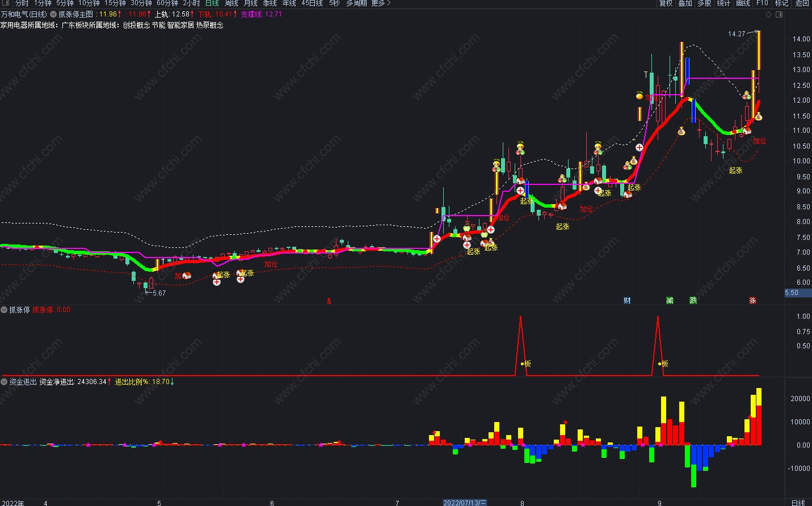The height and width of the screenshot is (506, 812).
Task: Open the 更多 periods expander
Action: click(x=381, y=3)
